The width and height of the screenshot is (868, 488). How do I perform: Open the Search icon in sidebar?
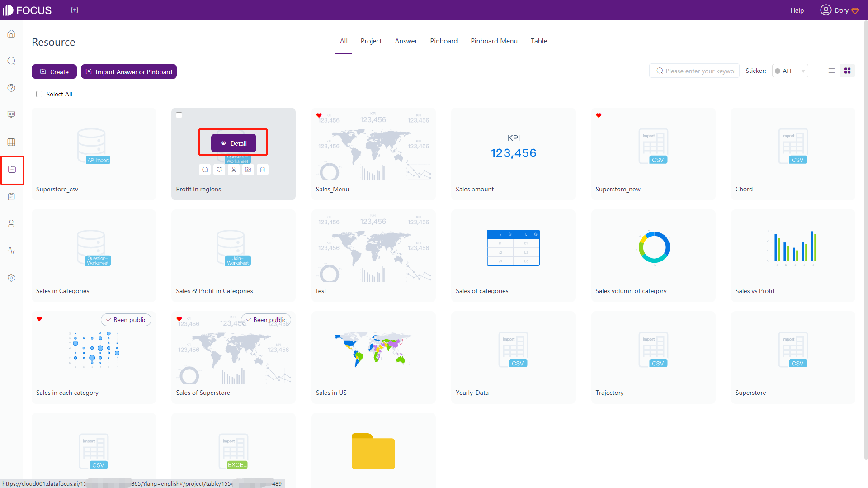pyautogui.click(x=12, y=61)
